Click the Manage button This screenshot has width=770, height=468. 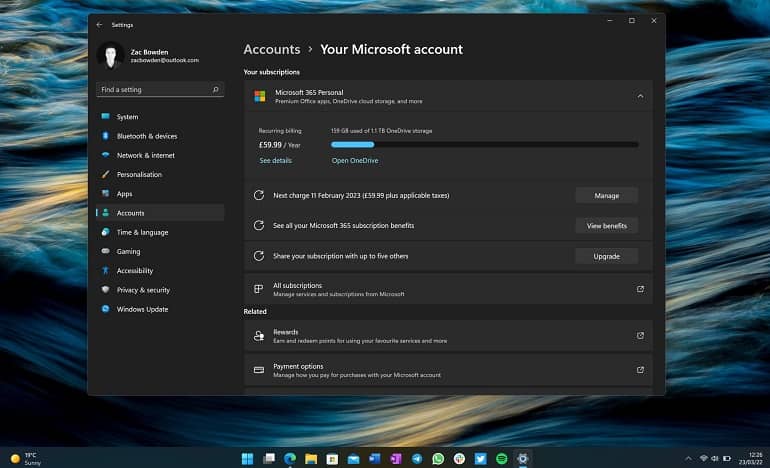click(x=606, y=195)
